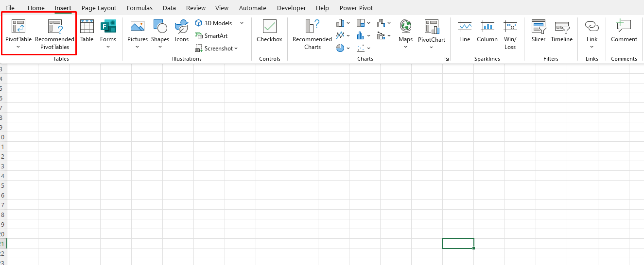
Task: Insert a Checkbox control
Action: tap(269, 31)
